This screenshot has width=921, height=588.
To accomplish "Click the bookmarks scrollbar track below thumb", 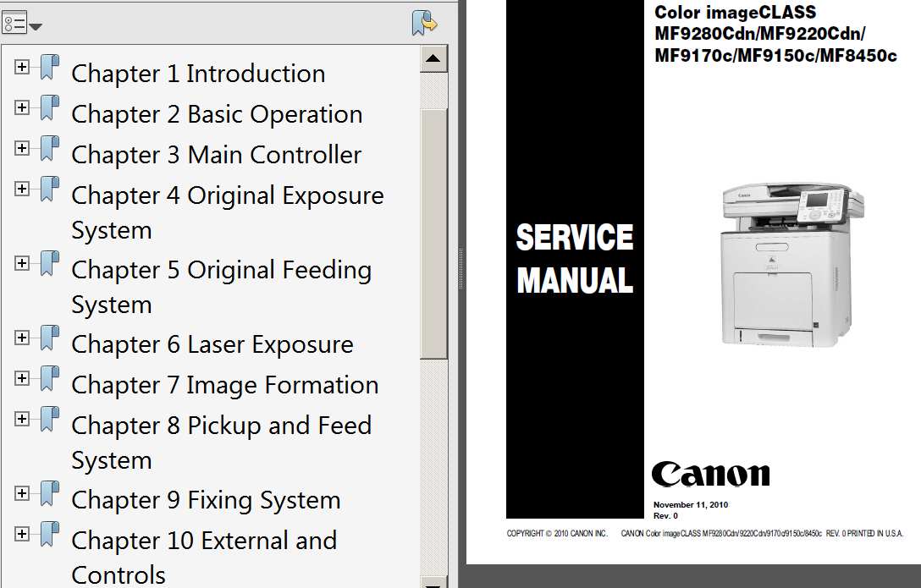I will pos(433,466).
